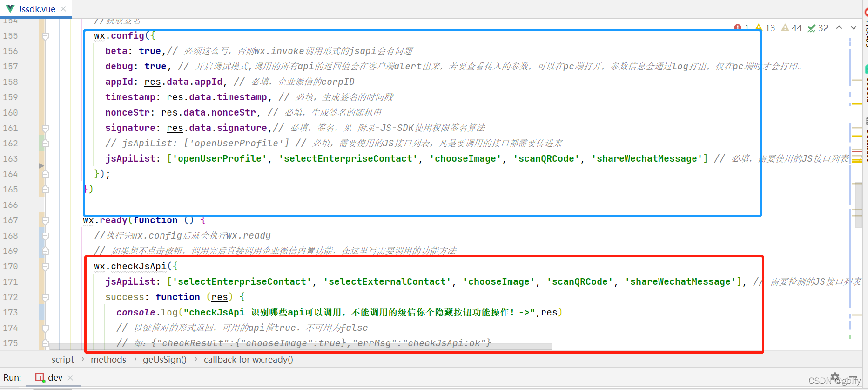Click 'res.data.appId' value
The height and width of the screenshot is (390, 868).
[183, 82]
